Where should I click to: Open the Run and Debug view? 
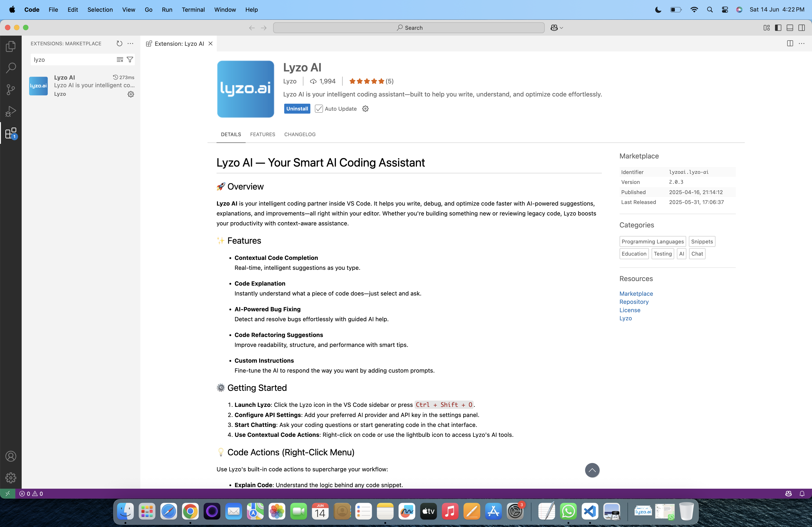tap(11, 112)
